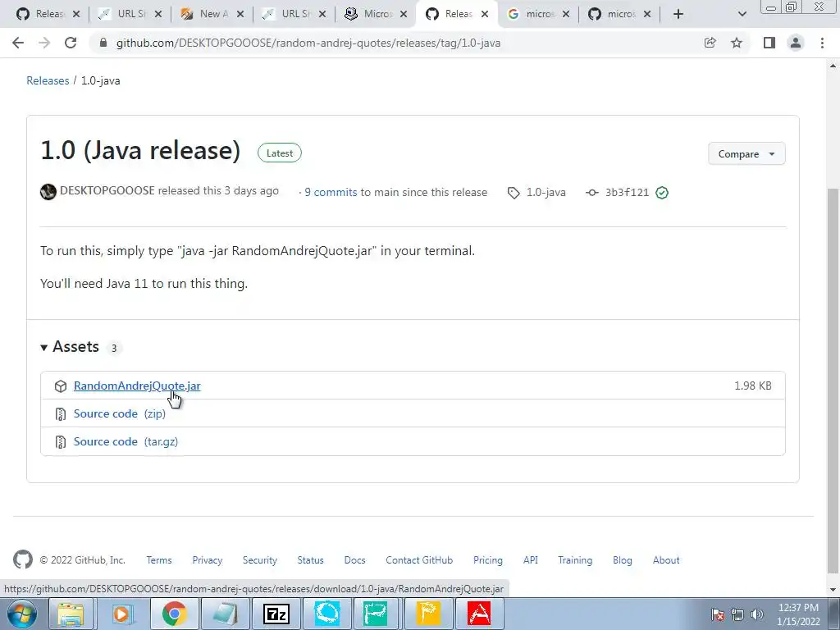The height and width of the screenshot is (630, 840).
Task: Open the Pricing footer link
Action: [488, 559]
